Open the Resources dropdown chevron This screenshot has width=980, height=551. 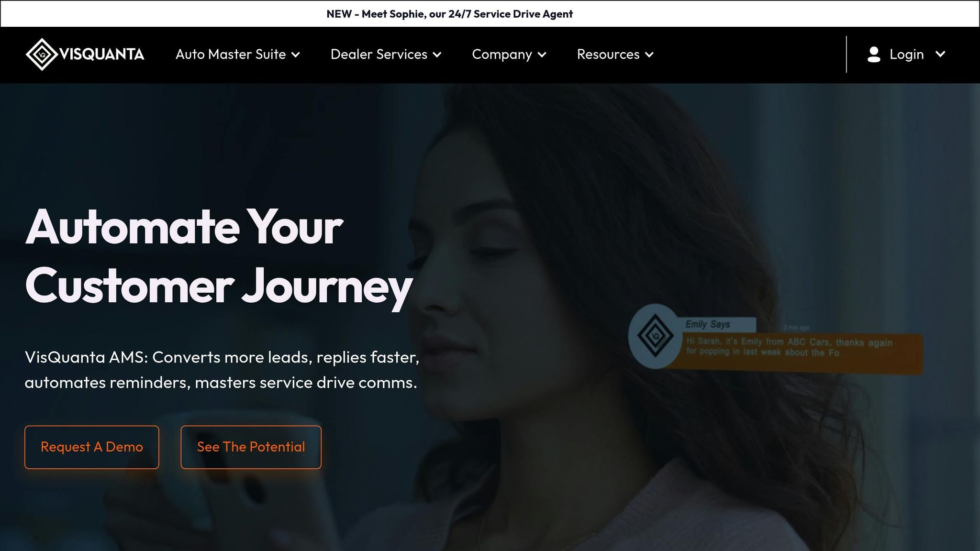[649, 55]
